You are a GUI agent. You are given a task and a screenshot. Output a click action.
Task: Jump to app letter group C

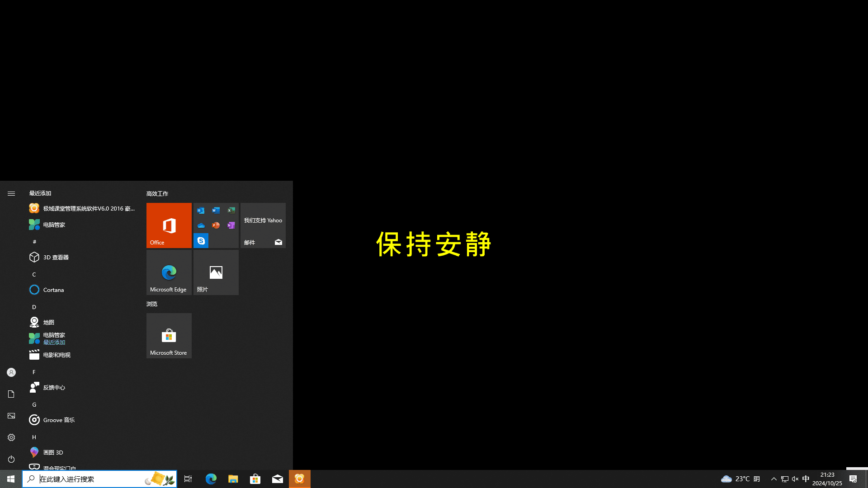pos(34,274)
